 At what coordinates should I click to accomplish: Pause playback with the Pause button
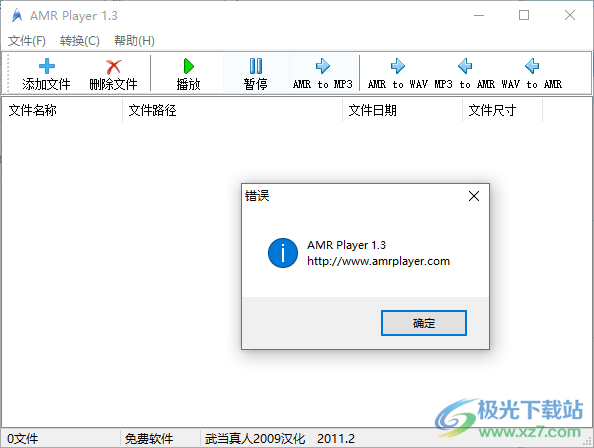[256, 73]
